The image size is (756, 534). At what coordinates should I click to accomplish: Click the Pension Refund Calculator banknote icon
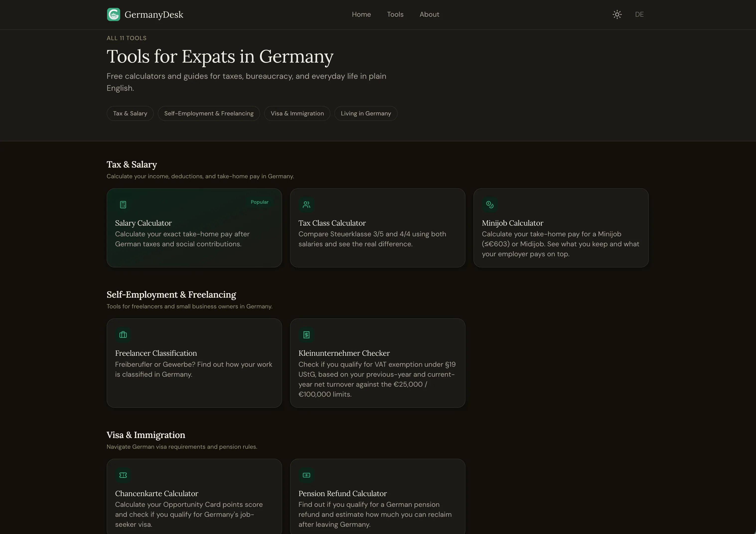coord(306,475)
